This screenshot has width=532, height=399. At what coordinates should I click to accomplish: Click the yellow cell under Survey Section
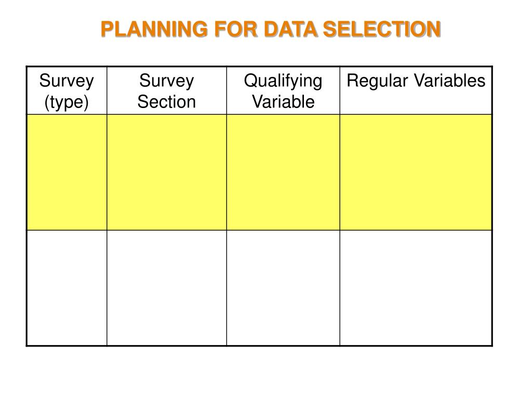167,172
